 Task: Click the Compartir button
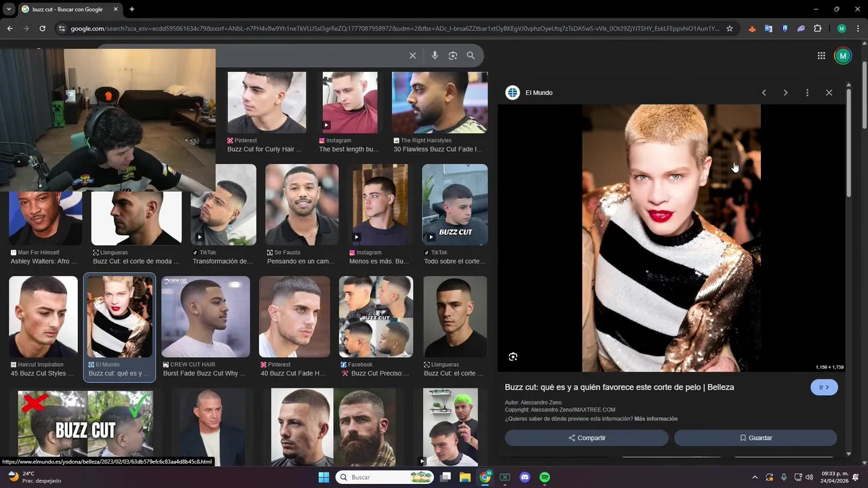587,438
